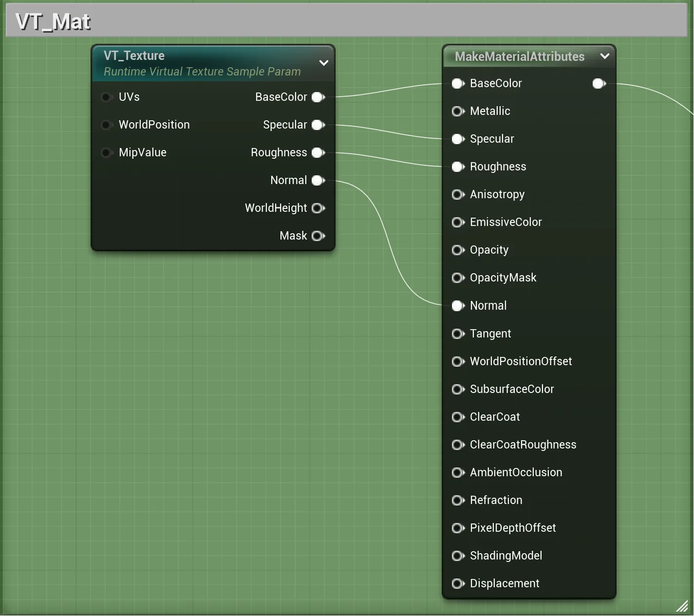The image size is (694, 616).
Task: Click the 'MipValue' label
Action: [143, 152]
